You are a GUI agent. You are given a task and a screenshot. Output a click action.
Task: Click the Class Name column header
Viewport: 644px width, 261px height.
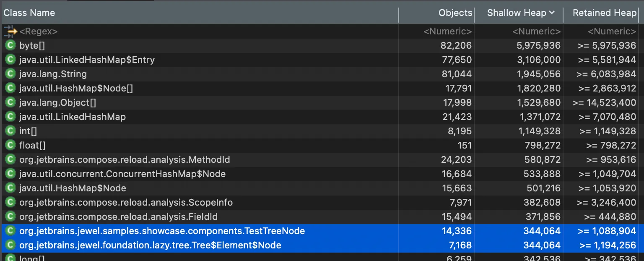click(29, 13)
